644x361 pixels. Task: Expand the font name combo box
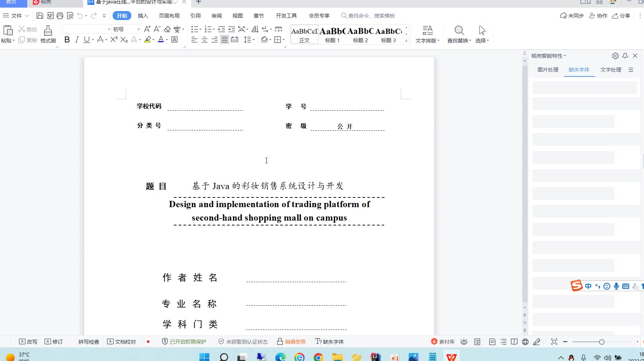[x=109, y=29]
